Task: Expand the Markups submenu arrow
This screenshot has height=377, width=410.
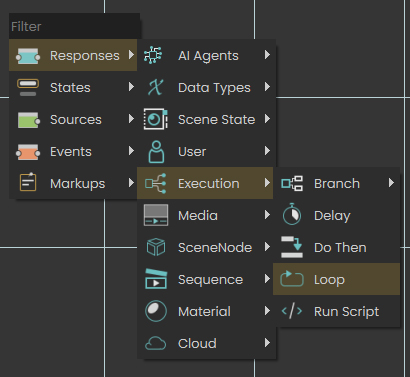Action: [131, 183]
